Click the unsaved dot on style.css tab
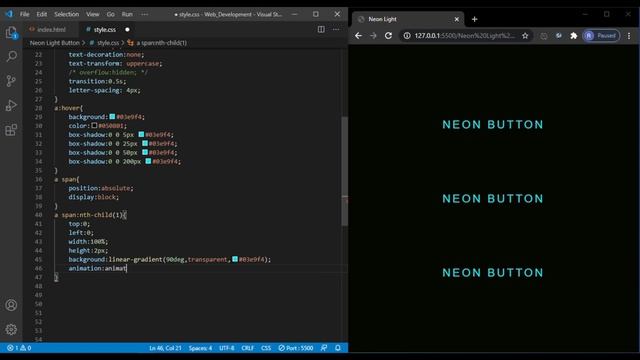The height and width of the screenshot is (360, 640). tap(127, 29)
